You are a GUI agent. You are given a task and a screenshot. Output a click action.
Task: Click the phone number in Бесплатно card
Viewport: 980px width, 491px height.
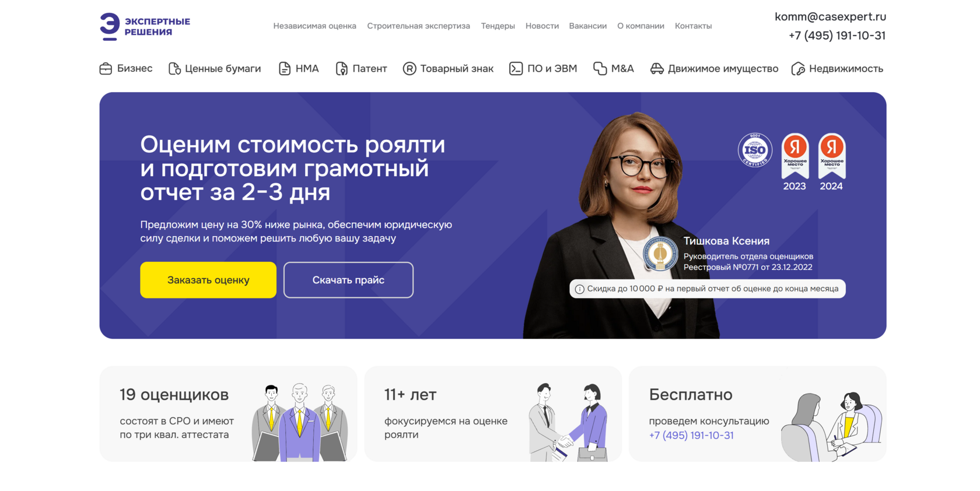coord(691,435)
